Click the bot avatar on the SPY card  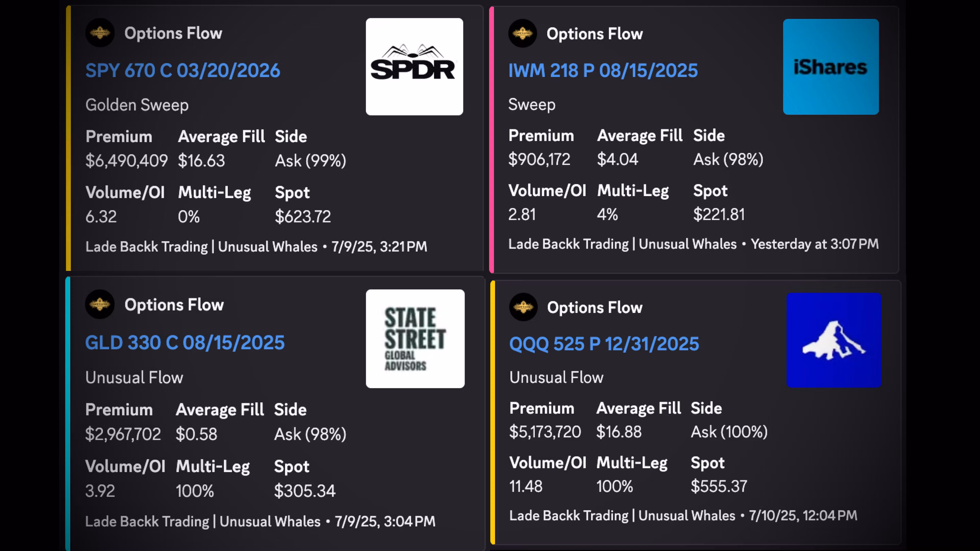tap(100, 33)
